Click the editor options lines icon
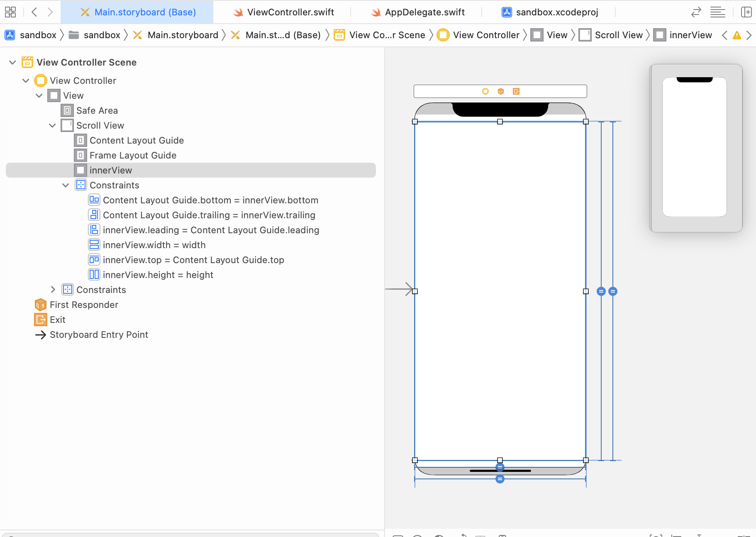756x537 pixels. (717, 12)
